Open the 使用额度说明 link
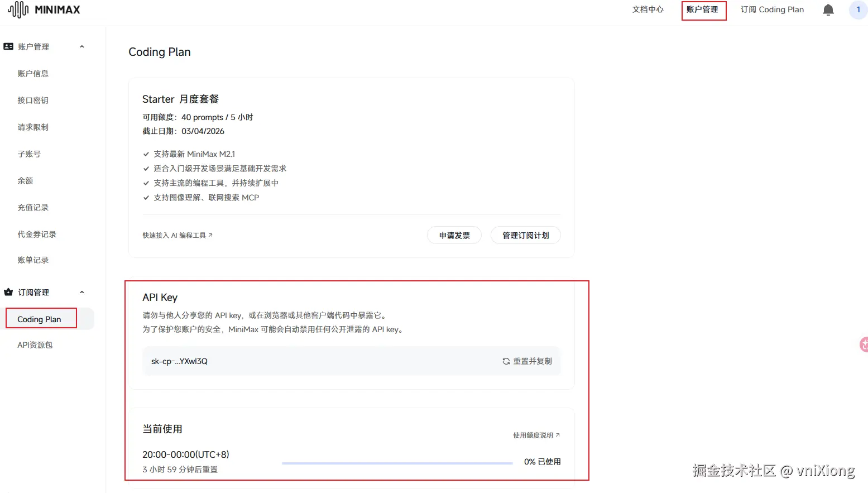Screen dimensions: 868x493 tap(536, 435)
